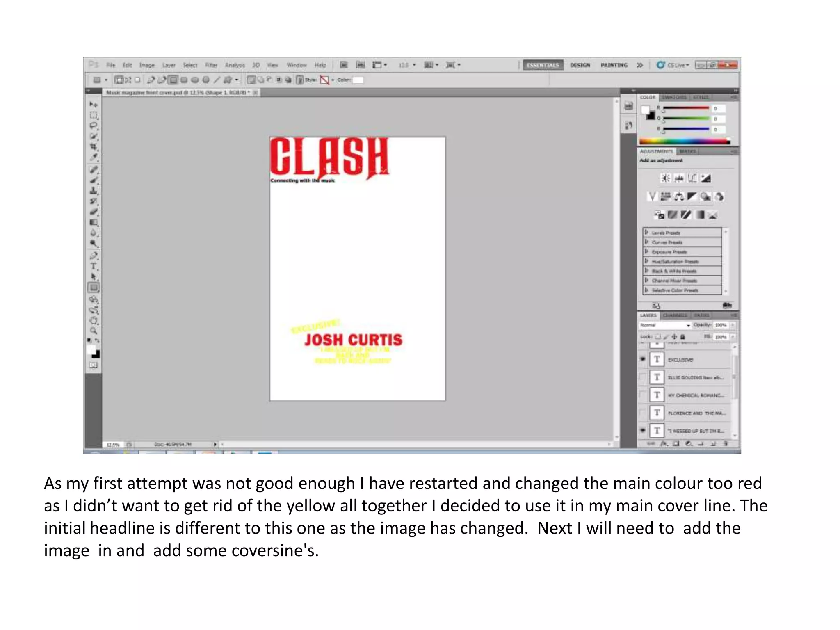Hide the "I MESSED UP BUT I'M B..." layer
Image resolution: width=840 pixels, height=630 pixels.
tap(643, 431)
